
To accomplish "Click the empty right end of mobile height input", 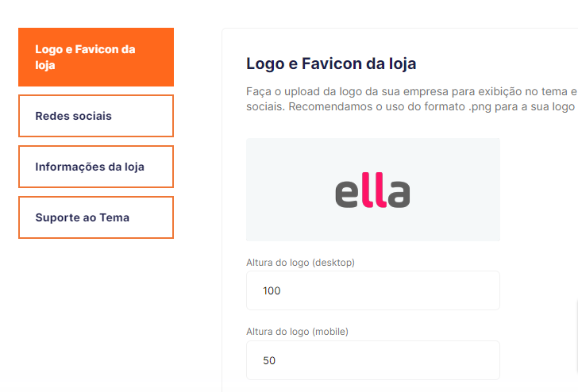I will click(476, 360).
